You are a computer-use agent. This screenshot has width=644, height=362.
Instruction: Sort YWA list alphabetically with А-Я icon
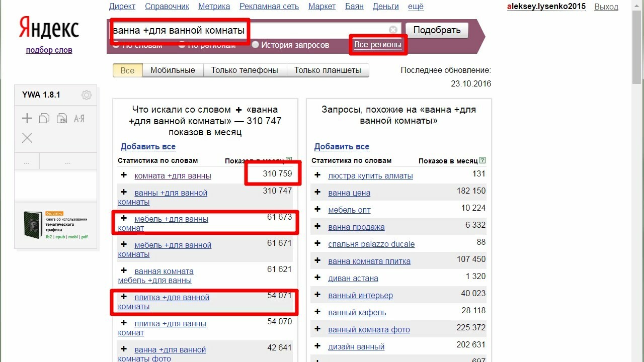(79, 119)
